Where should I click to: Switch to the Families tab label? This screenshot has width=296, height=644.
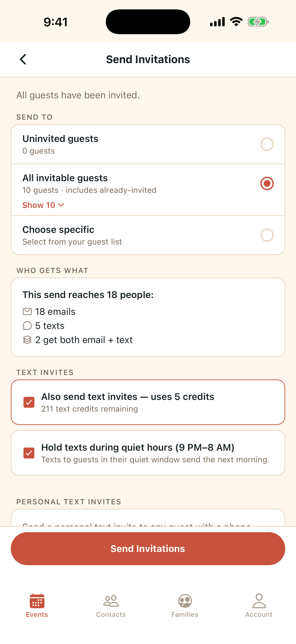185,615
